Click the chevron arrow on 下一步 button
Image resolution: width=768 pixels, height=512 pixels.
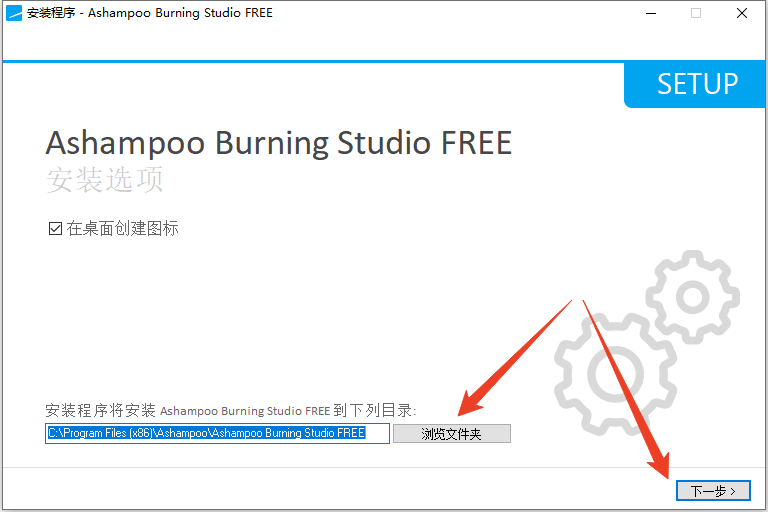(x=733, y=491)
